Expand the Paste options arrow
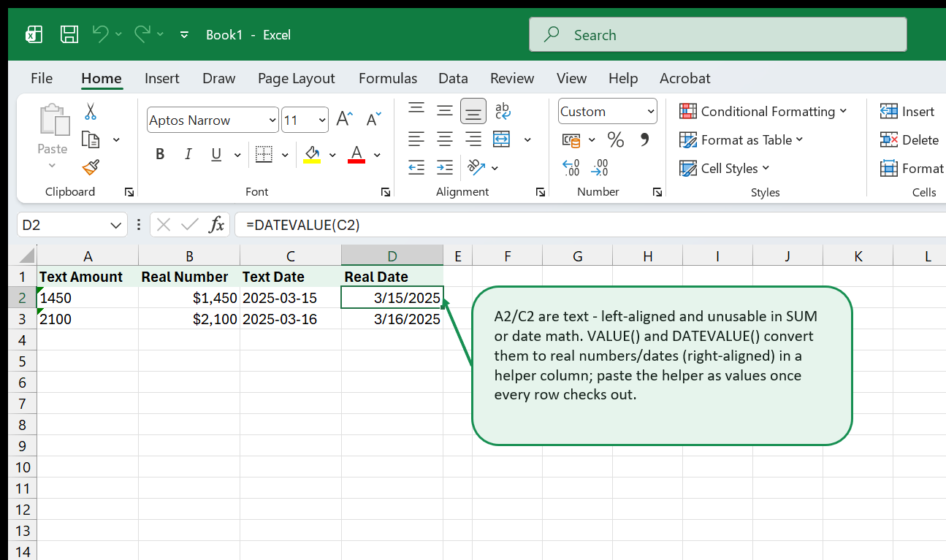The height and width of the screenshot is (560, 946). [x=52, y=166]
